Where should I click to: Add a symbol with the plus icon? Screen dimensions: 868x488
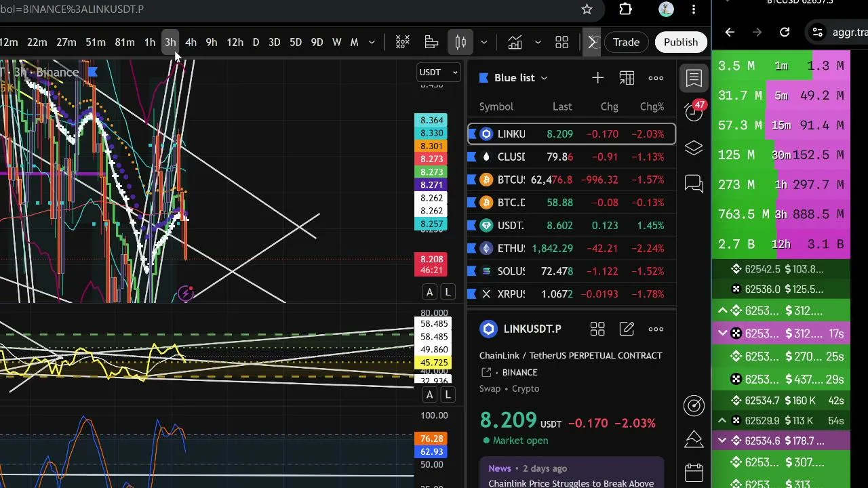pyautogui.click(x=597, y=78)
